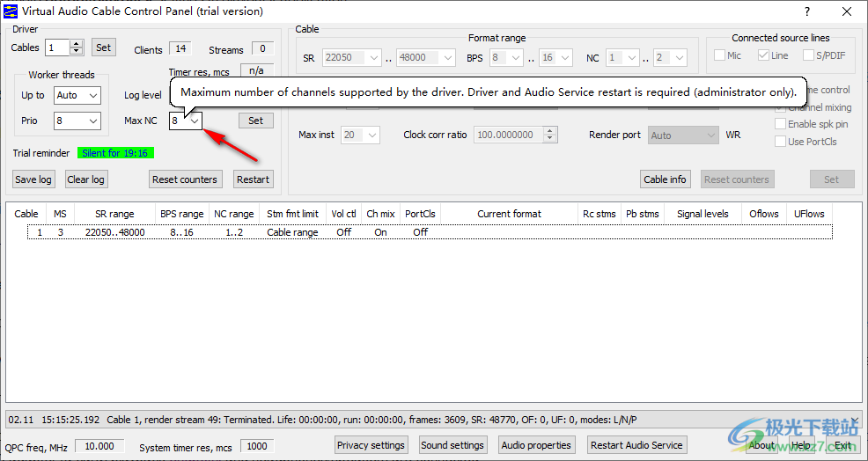Decrease the Cables count with the down arrow
Image resolution: width=868 pixels, height=461 pixels.
(77, 52)
